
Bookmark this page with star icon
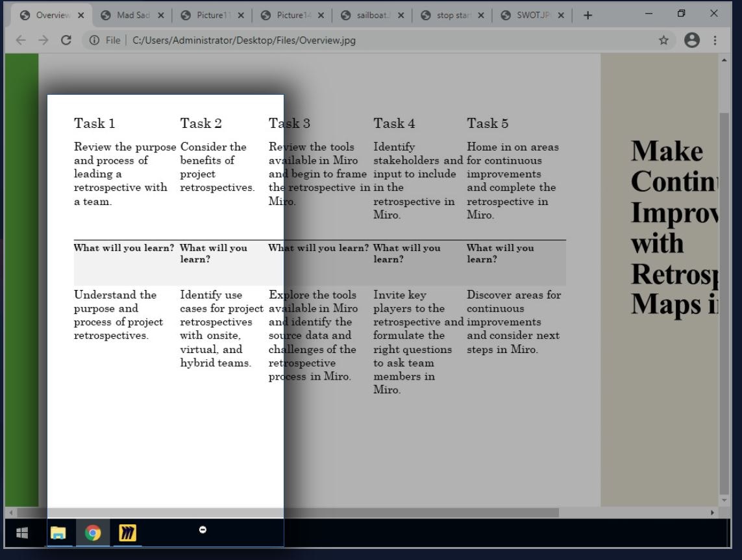pos(663,40)
